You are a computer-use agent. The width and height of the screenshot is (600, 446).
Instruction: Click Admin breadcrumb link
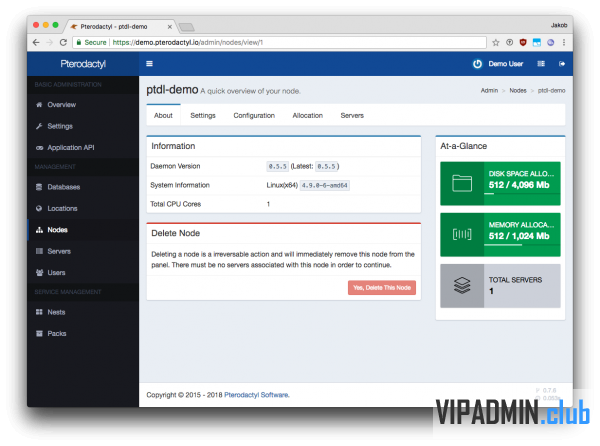[489, 91]
